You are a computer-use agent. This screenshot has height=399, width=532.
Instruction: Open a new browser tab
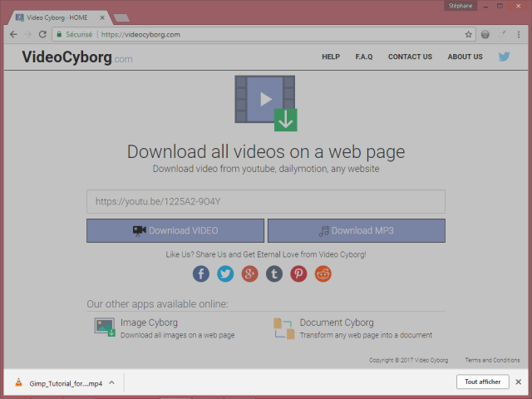121,17
